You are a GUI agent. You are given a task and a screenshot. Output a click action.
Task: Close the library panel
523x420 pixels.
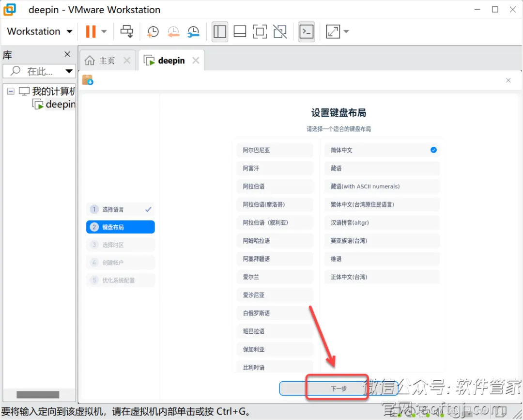(x=67, y=54)
